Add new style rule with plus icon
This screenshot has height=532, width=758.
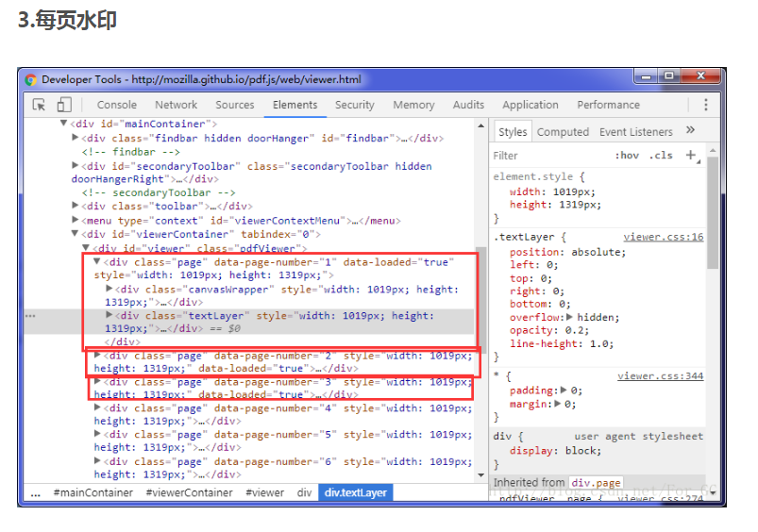point(691,155)
